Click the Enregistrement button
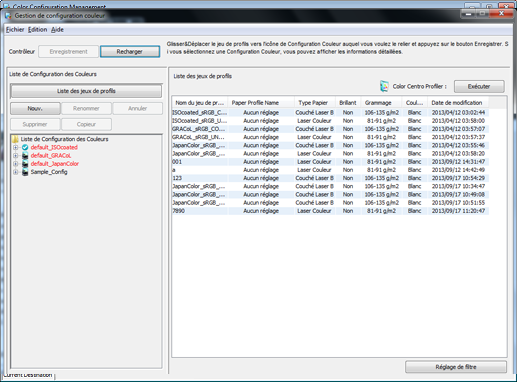Image resolution: width=517 pixels, height=382 pixels. click(68, 52)
